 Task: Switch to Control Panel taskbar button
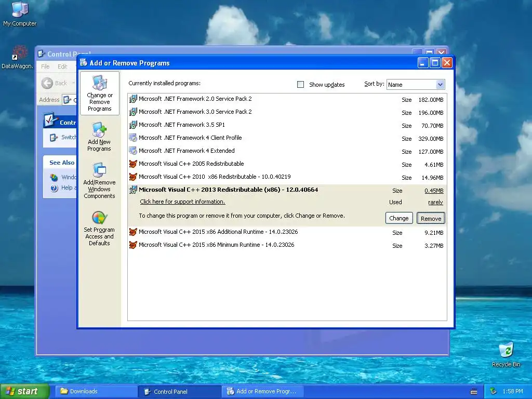180,392
